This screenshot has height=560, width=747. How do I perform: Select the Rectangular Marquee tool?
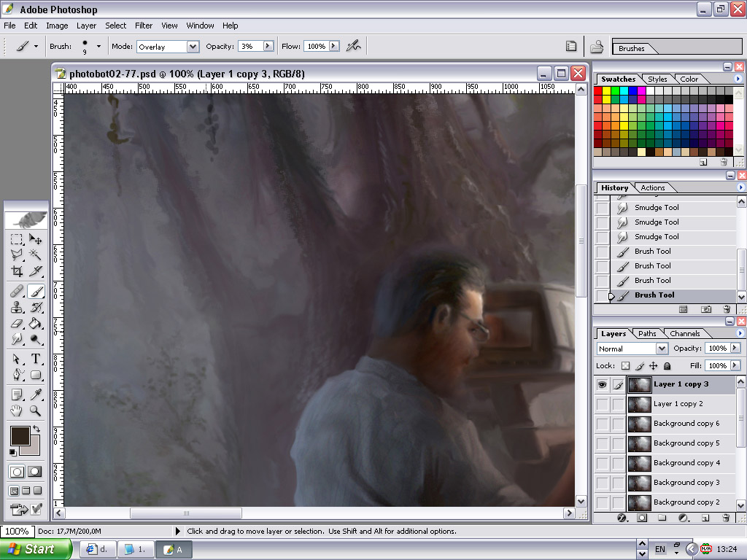click(17, 238)
